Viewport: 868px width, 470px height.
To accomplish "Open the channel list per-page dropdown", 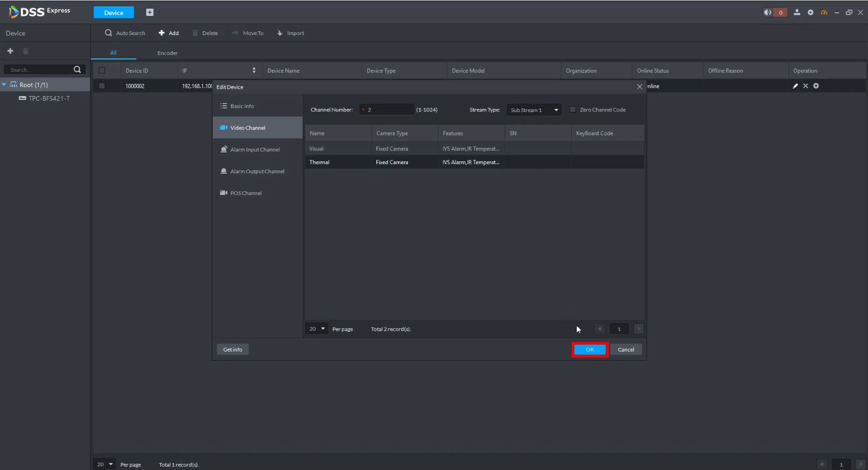I will click(316, 329).
